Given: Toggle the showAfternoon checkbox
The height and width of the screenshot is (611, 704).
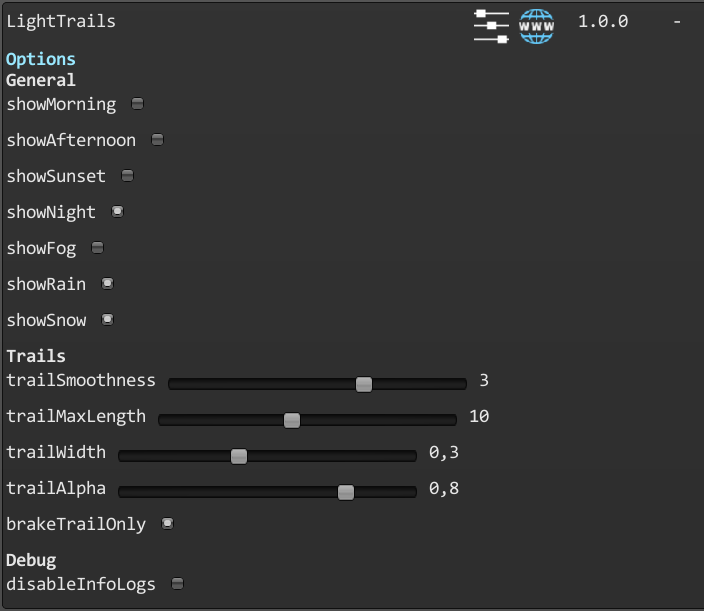Looking at the screenshot, I should pos(158,140).
